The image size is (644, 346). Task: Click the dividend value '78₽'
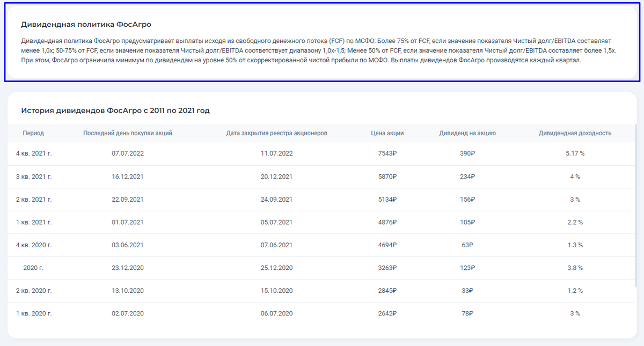coord(467,313)
